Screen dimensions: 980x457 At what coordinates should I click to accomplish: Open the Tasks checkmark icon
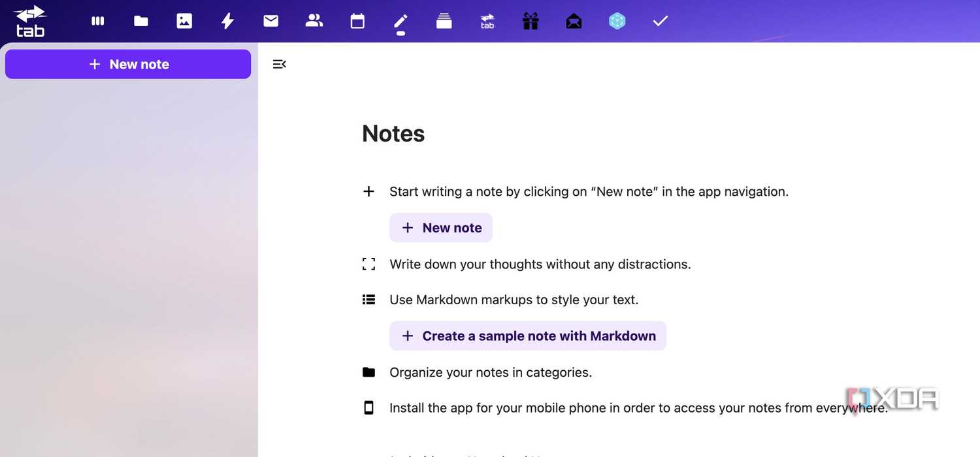tap(661, 21)
